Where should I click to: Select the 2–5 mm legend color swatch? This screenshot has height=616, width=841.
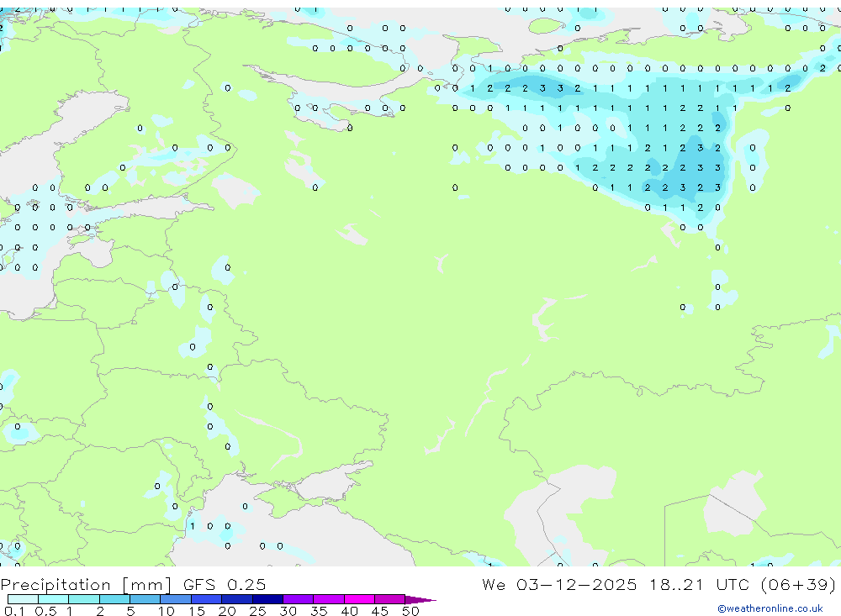click(114, 599)
